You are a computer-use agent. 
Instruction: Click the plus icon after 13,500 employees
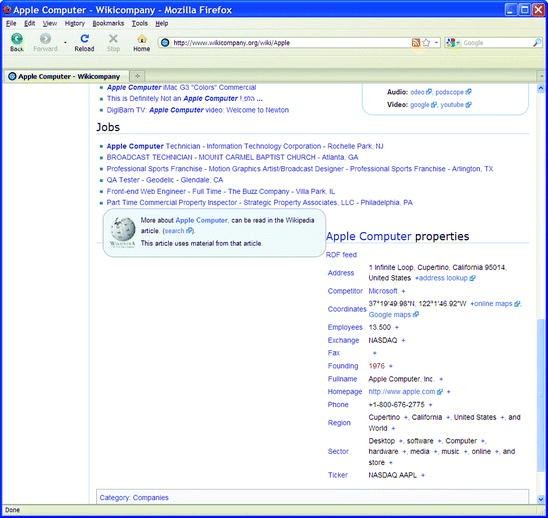pos(396,328)
